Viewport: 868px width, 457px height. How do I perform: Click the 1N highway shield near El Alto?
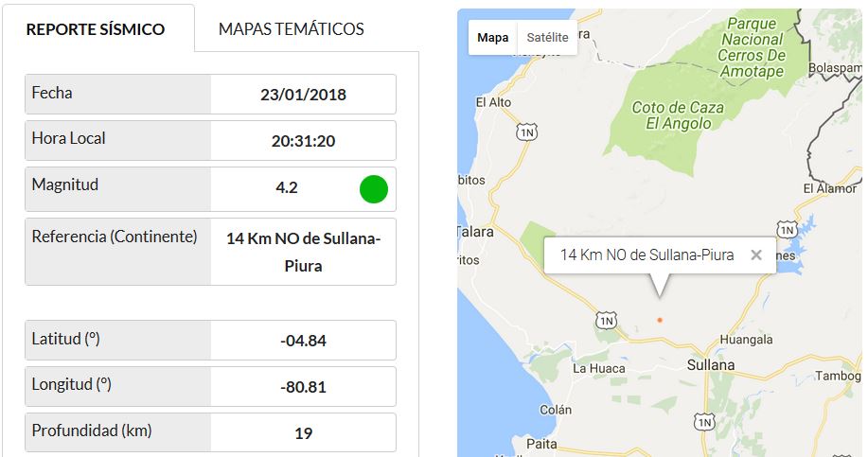pos(526,132)
